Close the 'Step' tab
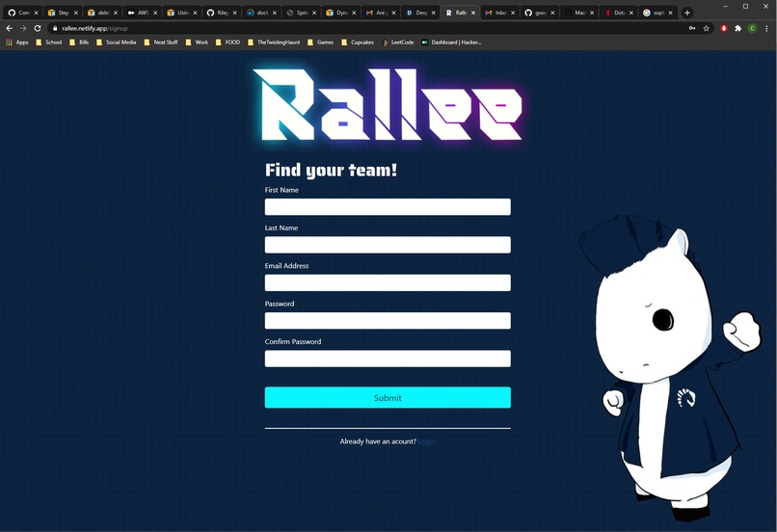The image size is (777, 532). (x=76, y=13)
